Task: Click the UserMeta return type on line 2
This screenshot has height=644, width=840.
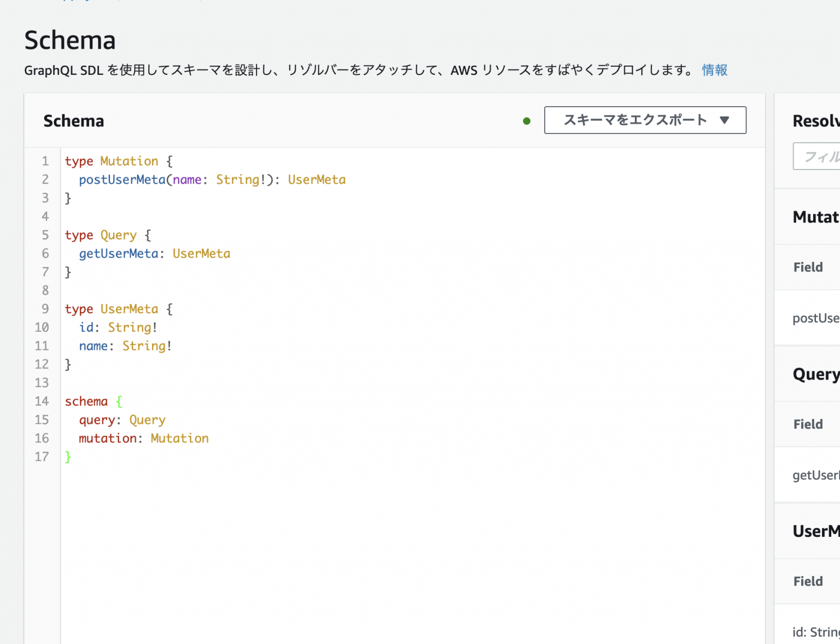Action: 317,179
